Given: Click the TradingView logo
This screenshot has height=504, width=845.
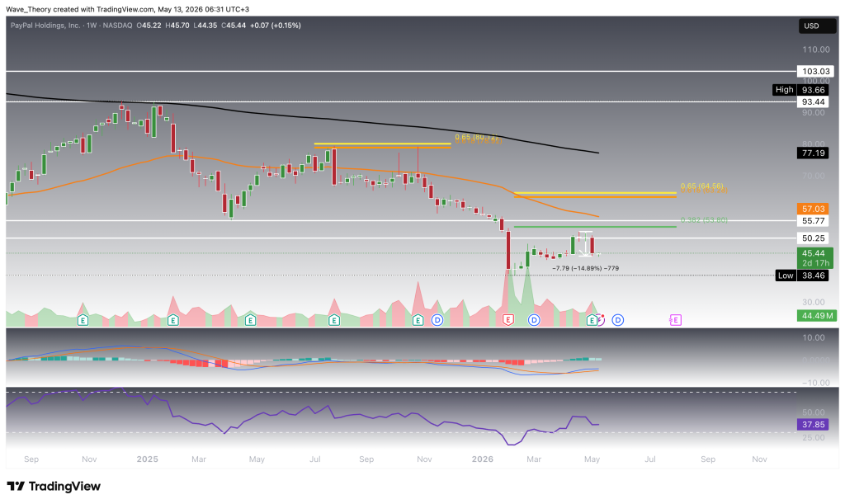Looking at the screenshot, I should pos(54,486).
